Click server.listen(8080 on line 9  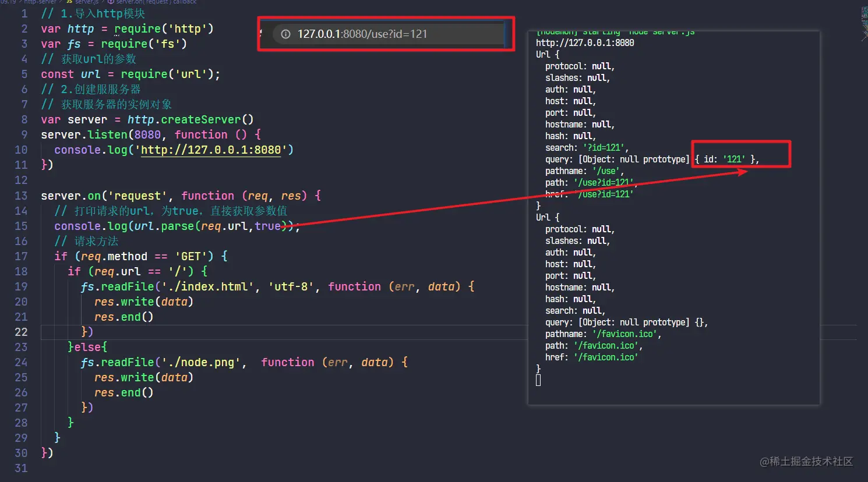[101, 134]
